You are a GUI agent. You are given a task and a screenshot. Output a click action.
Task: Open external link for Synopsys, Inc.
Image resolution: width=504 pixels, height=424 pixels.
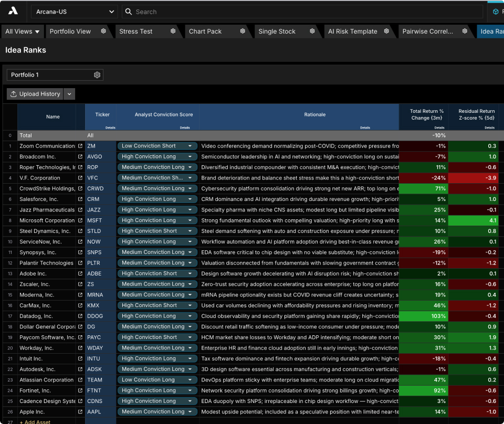(80, 252)
